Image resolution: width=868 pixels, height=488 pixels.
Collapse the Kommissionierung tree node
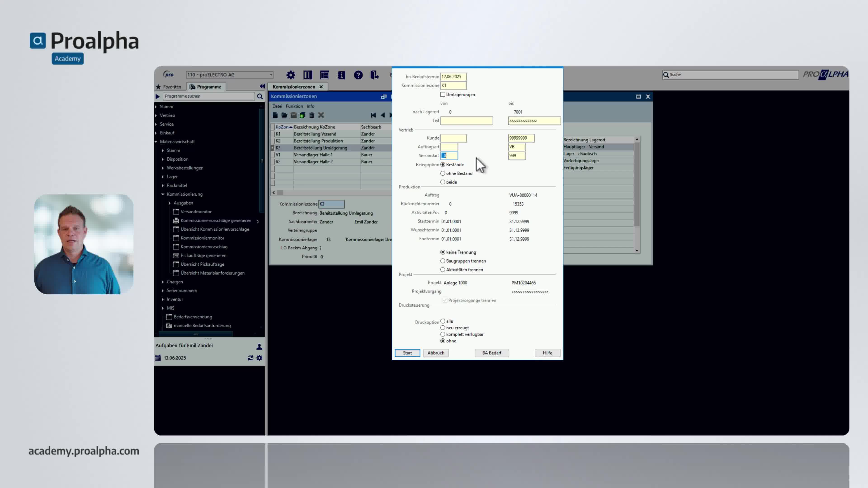163,194
